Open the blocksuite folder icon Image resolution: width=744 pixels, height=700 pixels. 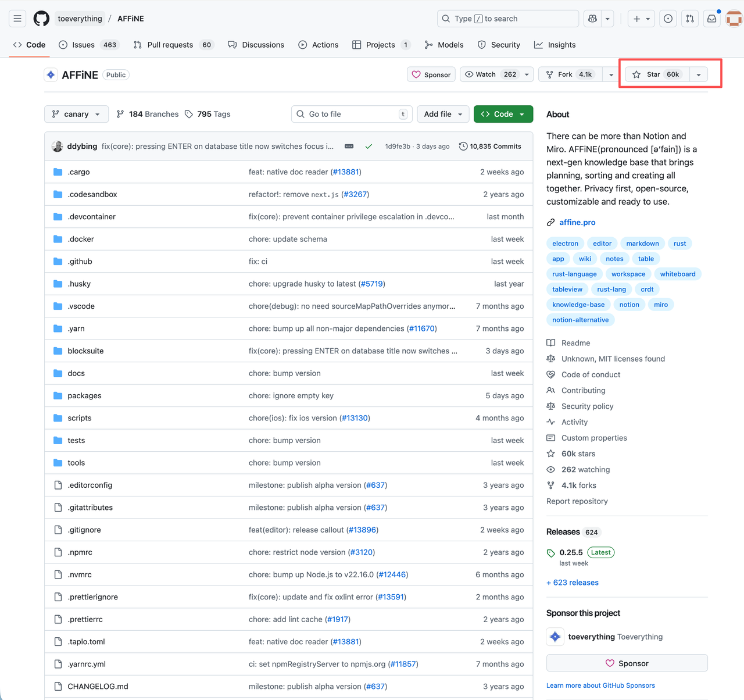(58, 351)
